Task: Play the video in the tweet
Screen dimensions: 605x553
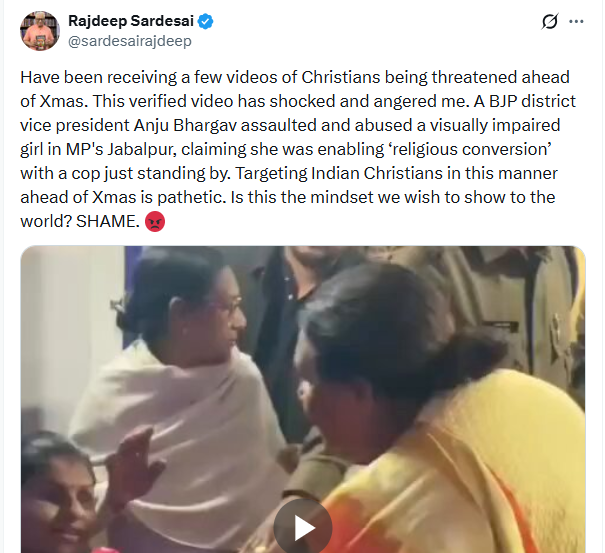Action: pyautogui.click(x=302, y=526)
